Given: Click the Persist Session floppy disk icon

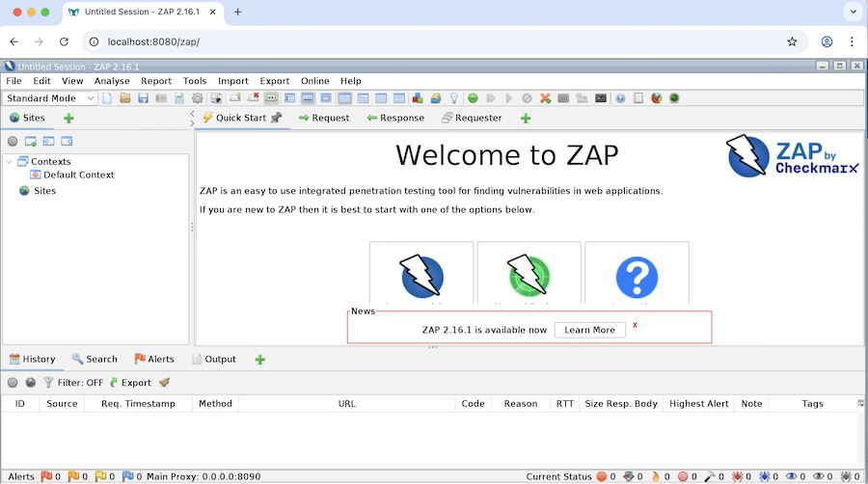Looking at the screenshot, I should click(x=143, y=98).
